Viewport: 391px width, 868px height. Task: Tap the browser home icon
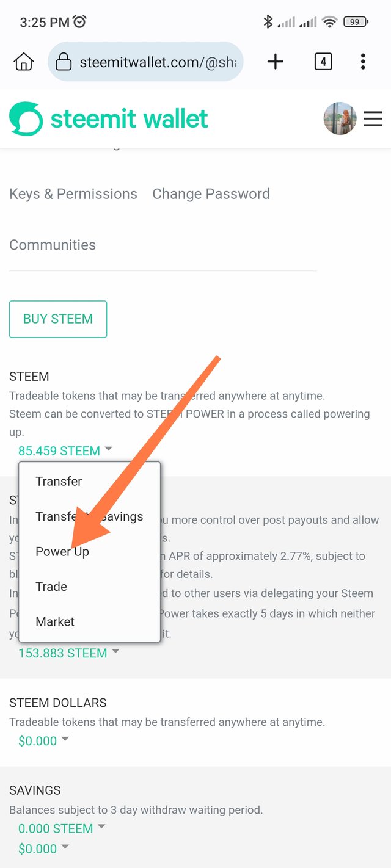(24, 62)
